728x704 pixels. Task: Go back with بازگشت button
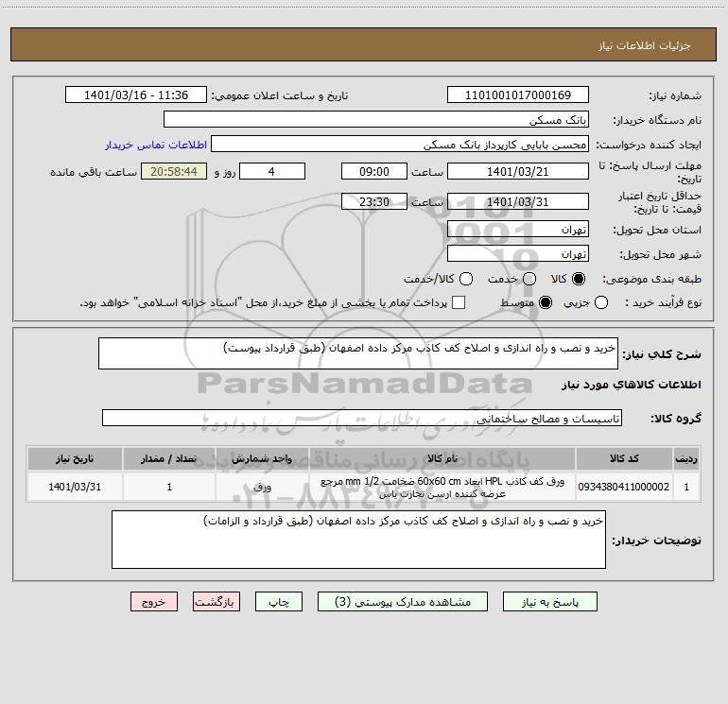pyautogui.click(x=217, y=602)
